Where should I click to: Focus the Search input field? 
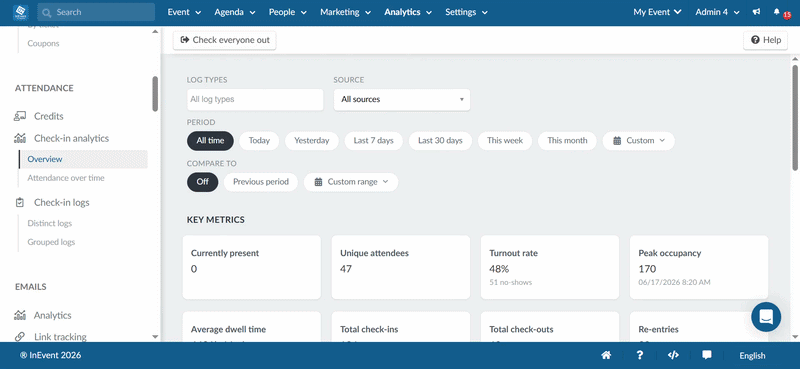pos(96,12)
